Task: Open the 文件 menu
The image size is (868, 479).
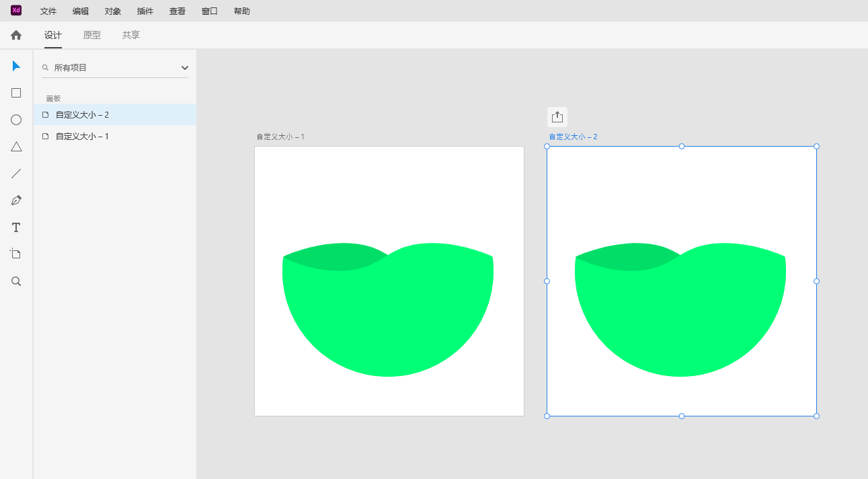Action: (x=48, y=11)
